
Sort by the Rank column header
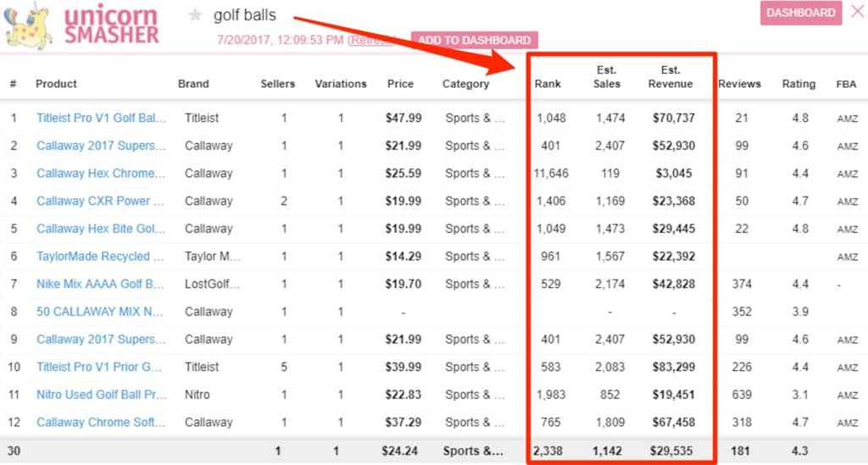tap(548, 84)
